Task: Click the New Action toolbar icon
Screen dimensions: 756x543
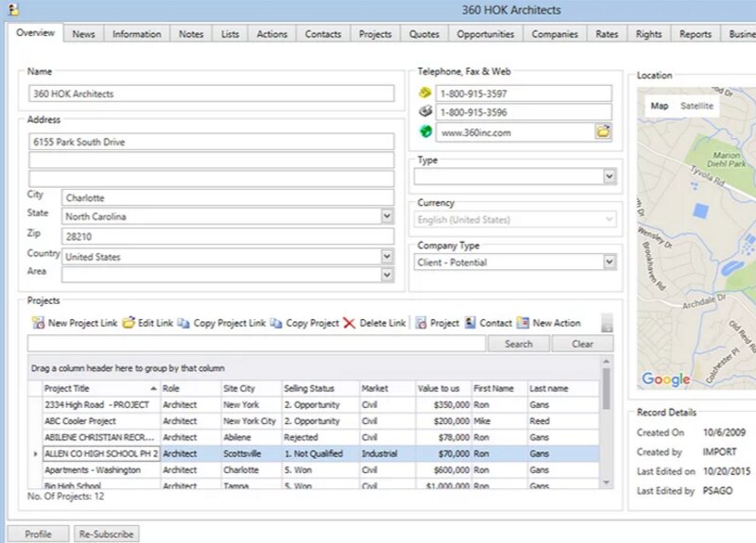Action: click(523, 323)
